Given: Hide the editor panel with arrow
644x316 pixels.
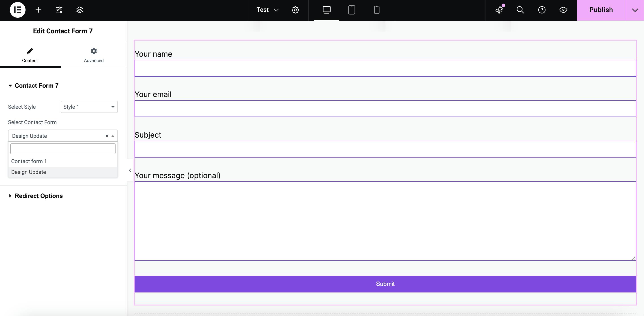Looking at the screenshot, I should tap(130, 170).
